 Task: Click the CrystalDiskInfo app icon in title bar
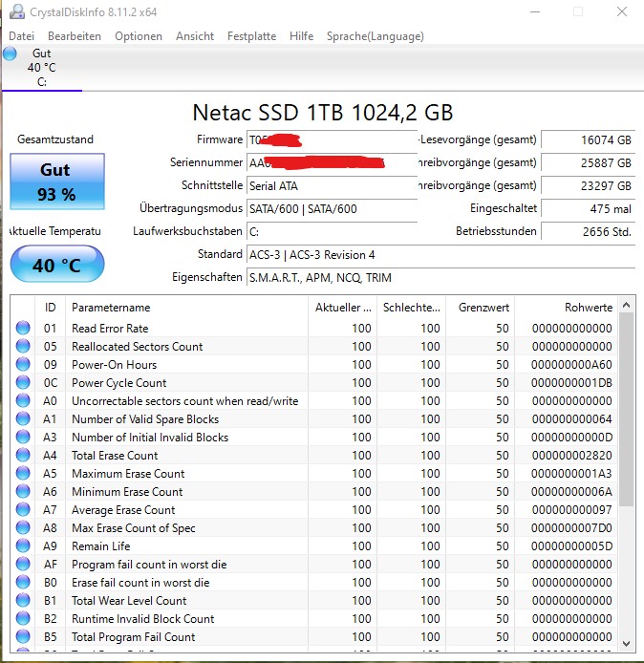[x=17, y=11]
